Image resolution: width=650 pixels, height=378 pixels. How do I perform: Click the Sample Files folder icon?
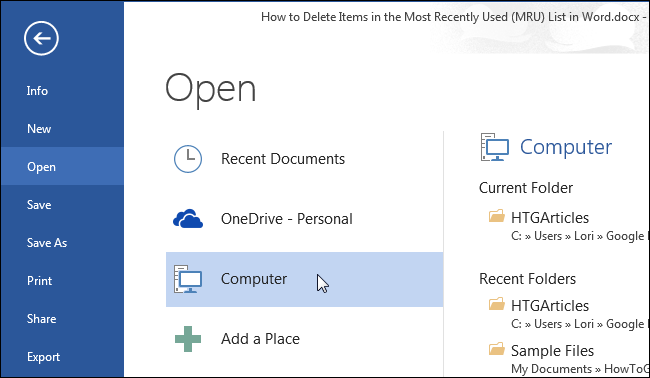pyautogui.click(x=496, y=349)
